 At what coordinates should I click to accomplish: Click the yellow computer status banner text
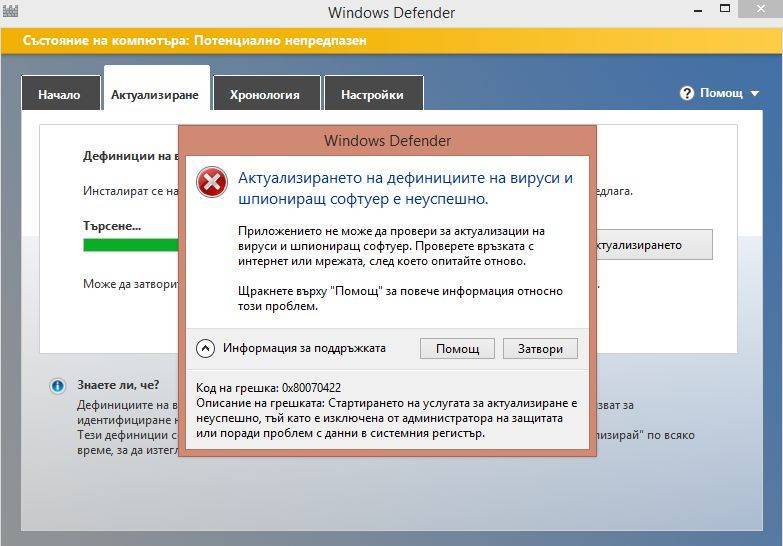[194, 40]
